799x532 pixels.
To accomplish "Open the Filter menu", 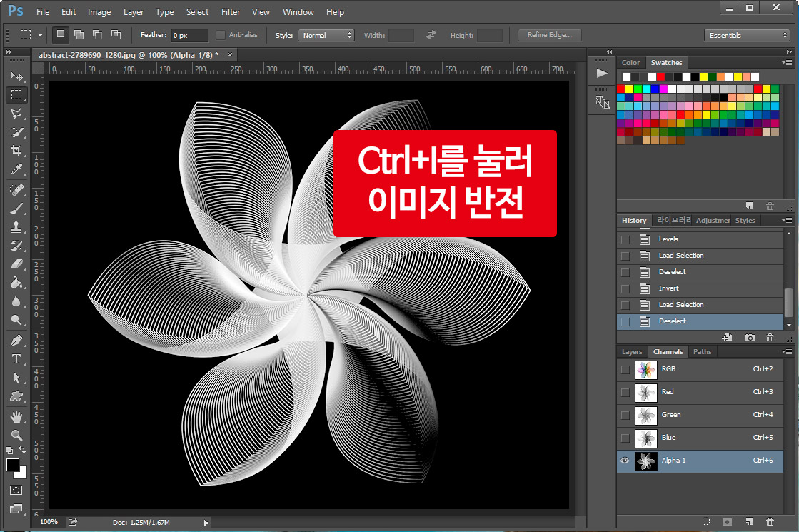I will [231, 11].
